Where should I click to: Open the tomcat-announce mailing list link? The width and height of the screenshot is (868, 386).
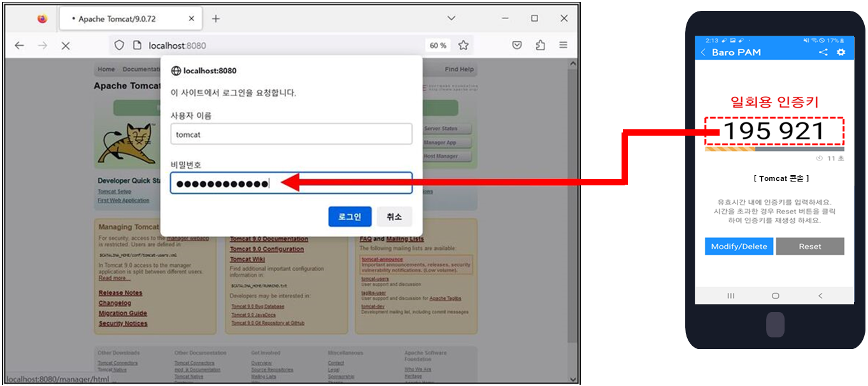coord(382,259)
